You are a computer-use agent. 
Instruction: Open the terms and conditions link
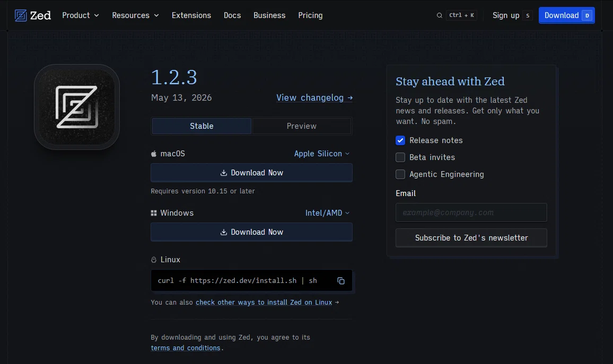point(186,348)
